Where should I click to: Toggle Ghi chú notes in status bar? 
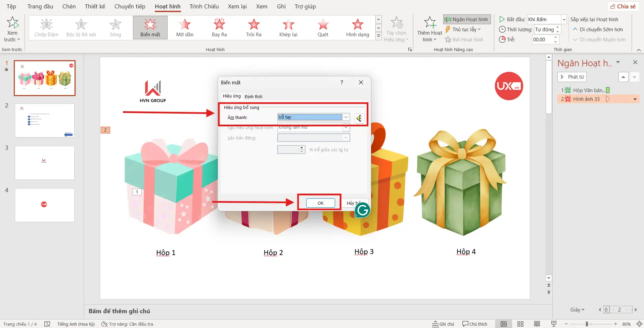tap(443, 324)
